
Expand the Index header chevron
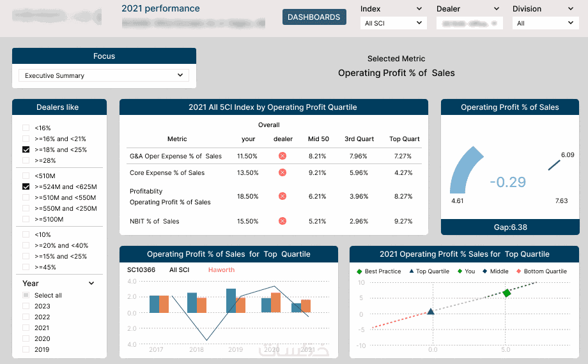pyautogui.click(x=419, y=9)
